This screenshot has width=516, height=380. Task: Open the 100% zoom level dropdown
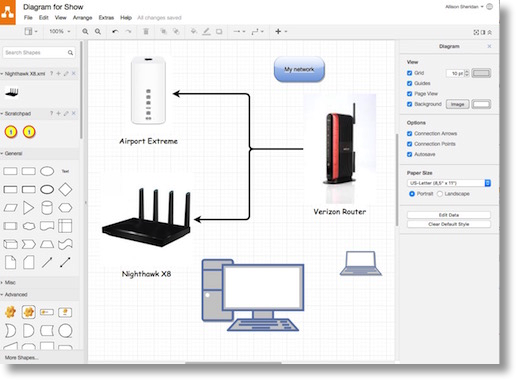click(60, 31)
